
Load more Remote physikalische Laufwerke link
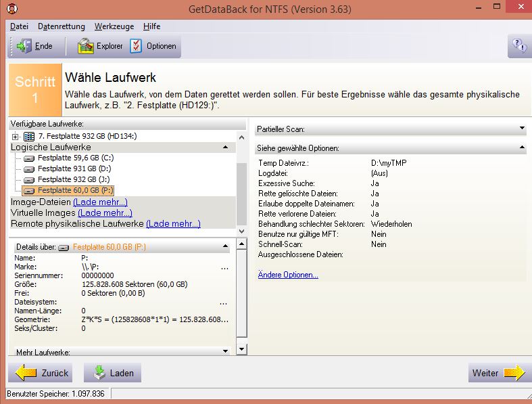point(173,224)
